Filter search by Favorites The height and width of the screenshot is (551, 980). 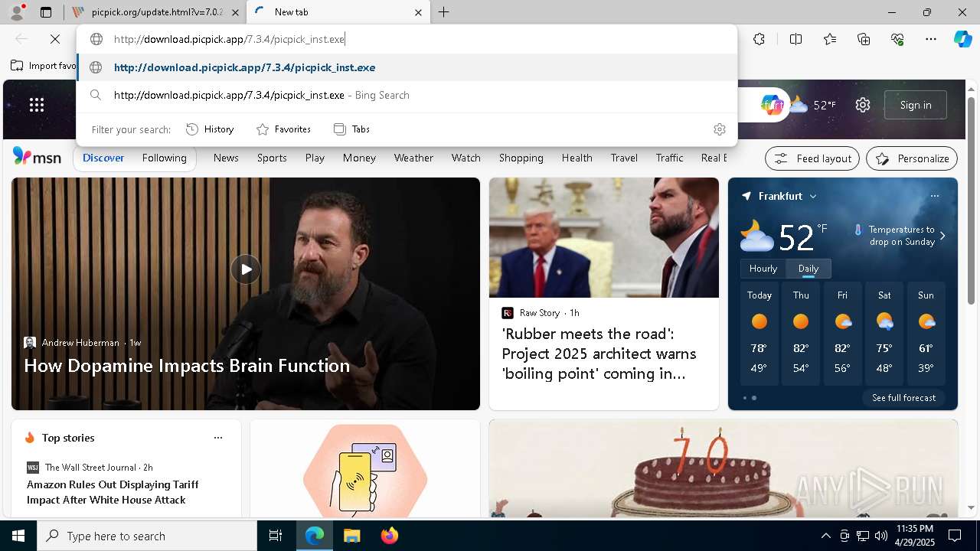point(283,129)
